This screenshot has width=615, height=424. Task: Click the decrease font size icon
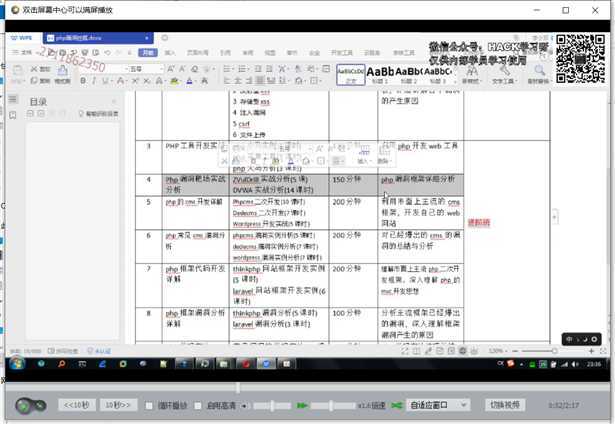point(182,69)
